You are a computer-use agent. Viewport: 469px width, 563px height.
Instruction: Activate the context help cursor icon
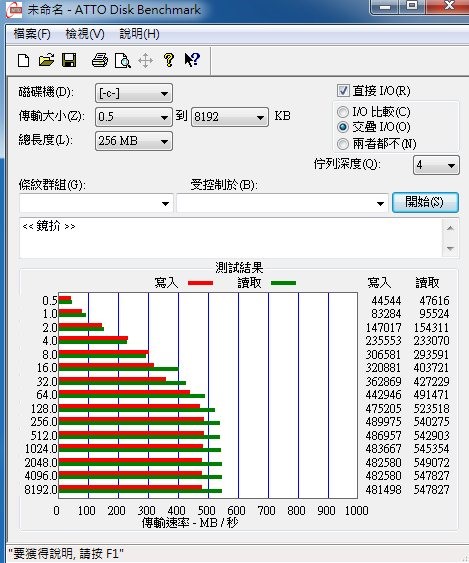(x=192, y=60)
